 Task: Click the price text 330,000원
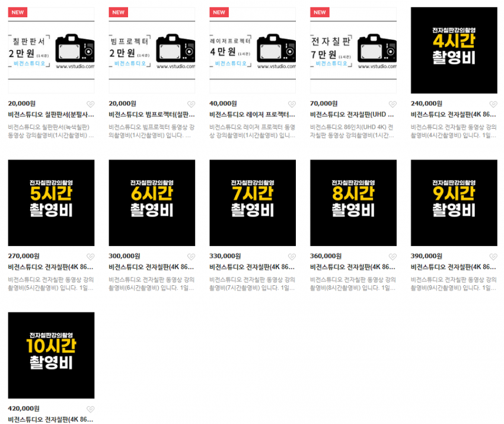[x=225, y=256]
